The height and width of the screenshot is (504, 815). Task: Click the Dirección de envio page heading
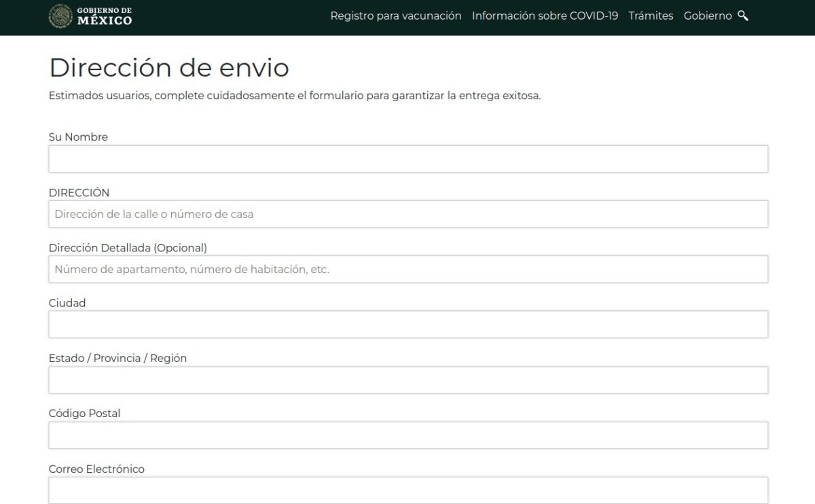pos(168,68)
